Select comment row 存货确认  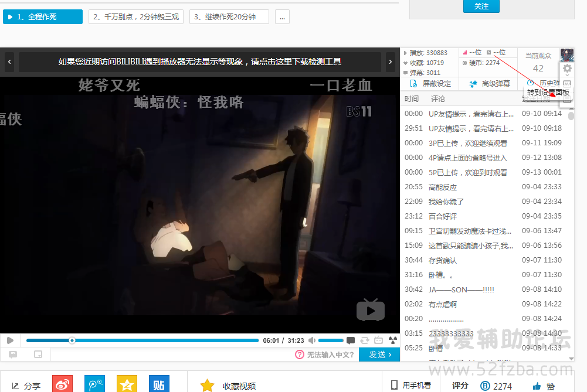483,260
